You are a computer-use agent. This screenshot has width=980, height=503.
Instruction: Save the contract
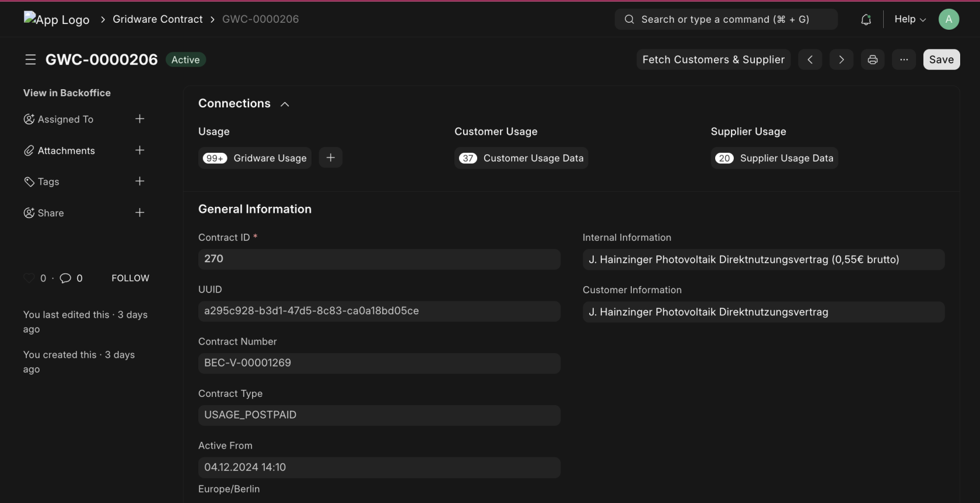click(x=942, y=59)
